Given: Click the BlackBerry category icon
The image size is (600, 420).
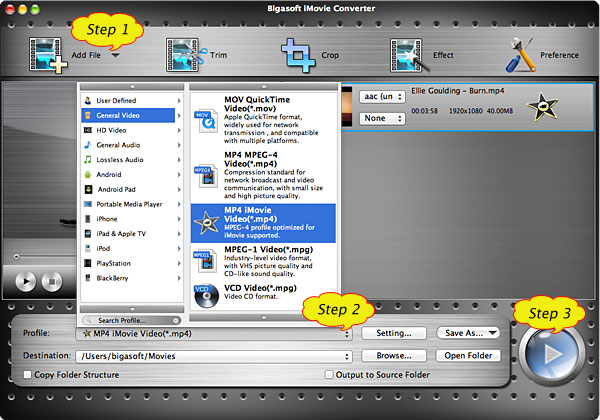Looking at the screenshot, I should tap(88, 278).
